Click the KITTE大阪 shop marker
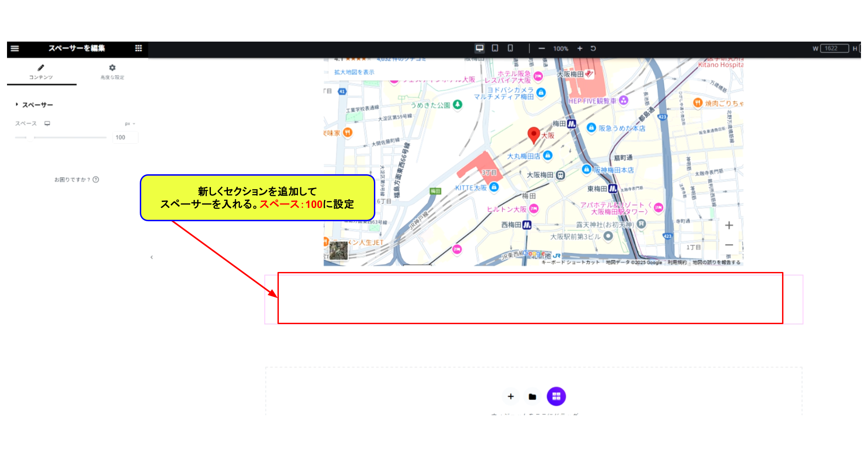 point(494,187)
